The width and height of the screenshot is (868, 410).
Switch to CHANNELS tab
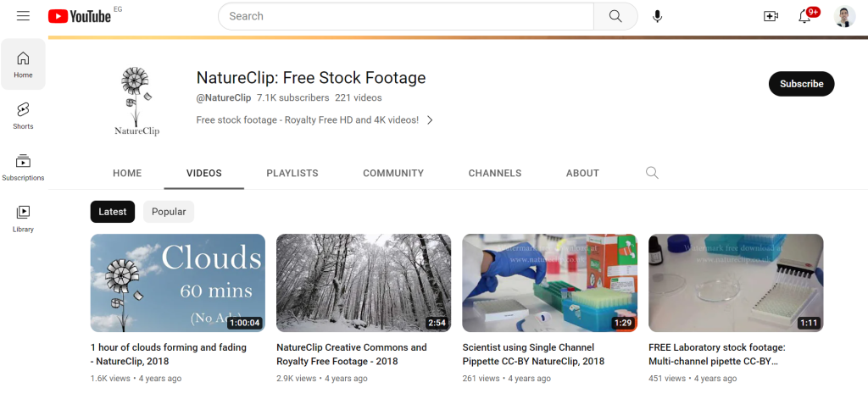(495, 173)
